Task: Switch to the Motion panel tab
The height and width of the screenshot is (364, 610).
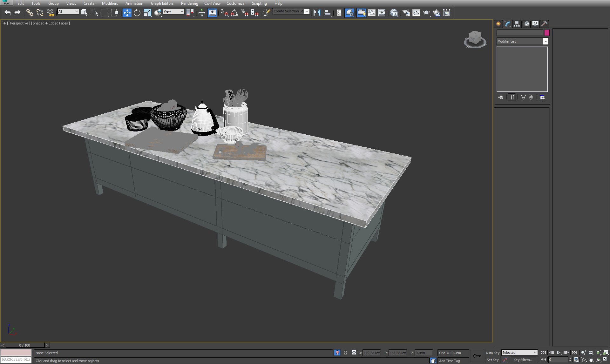Action: [x=526, y=24]
